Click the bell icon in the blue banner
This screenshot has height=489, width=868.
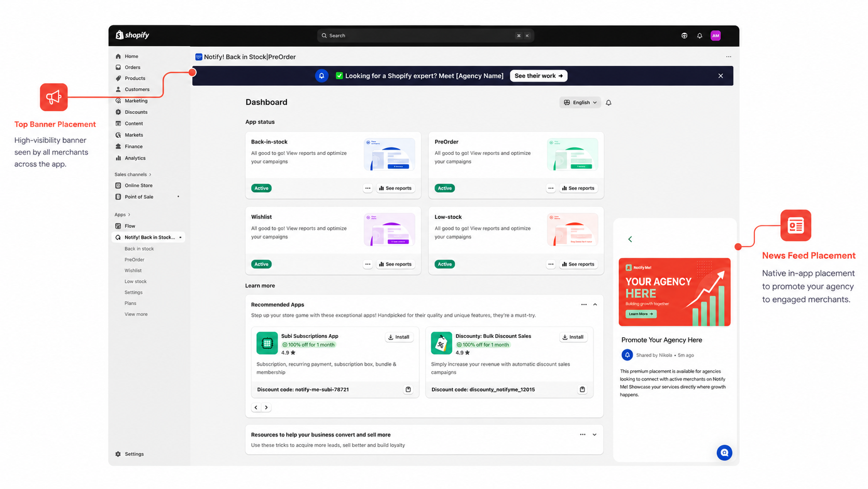point(321,76)
